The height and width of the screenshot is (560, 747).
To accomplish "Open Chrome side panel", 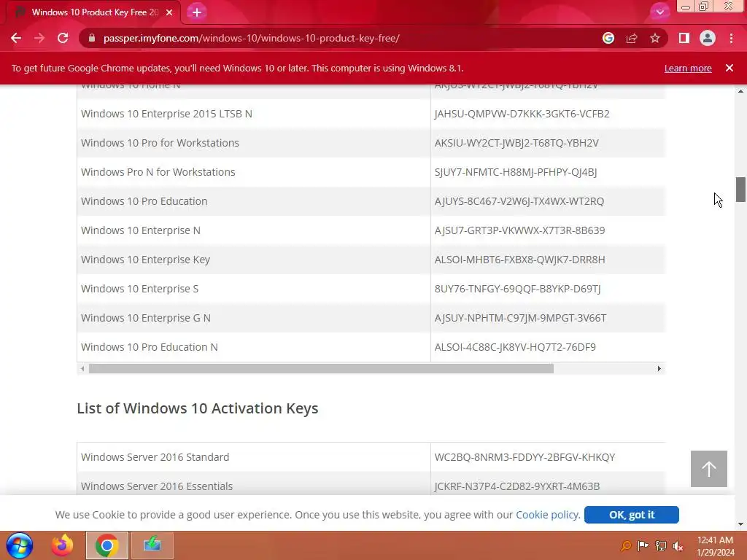I will click(684, 38).
